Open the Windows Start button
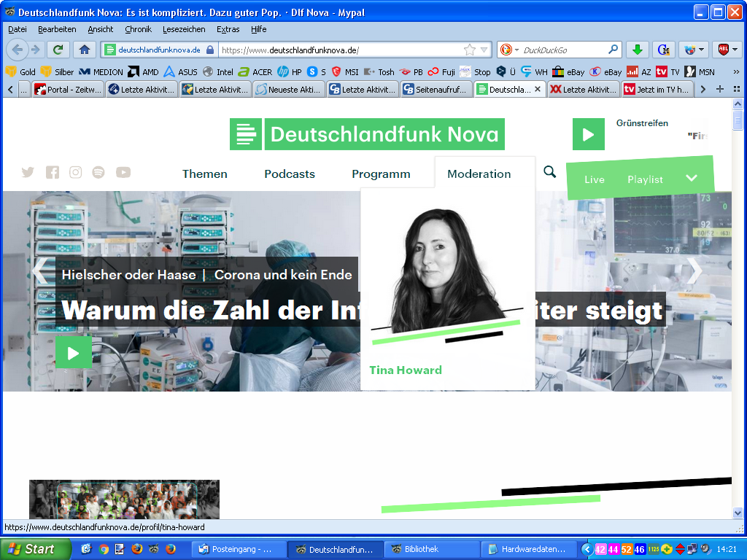Viewport: 747px width, 560px height. coord(35,549)
